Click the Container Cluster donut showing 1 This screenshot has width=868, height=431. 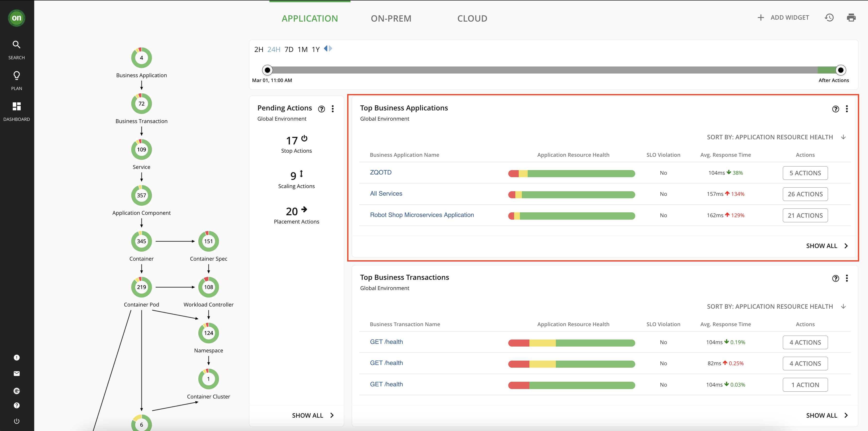[209, 379]
